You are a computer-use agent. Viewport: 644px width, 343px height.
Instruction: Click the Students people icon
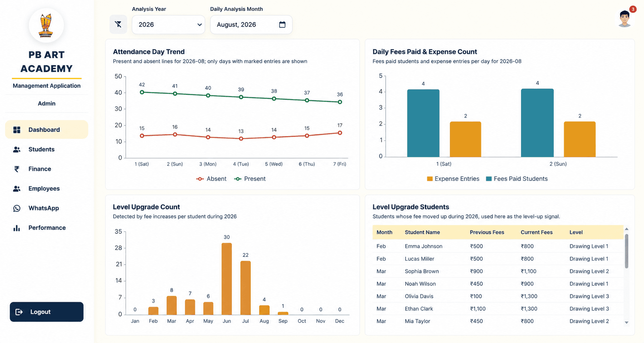[17, 149]
